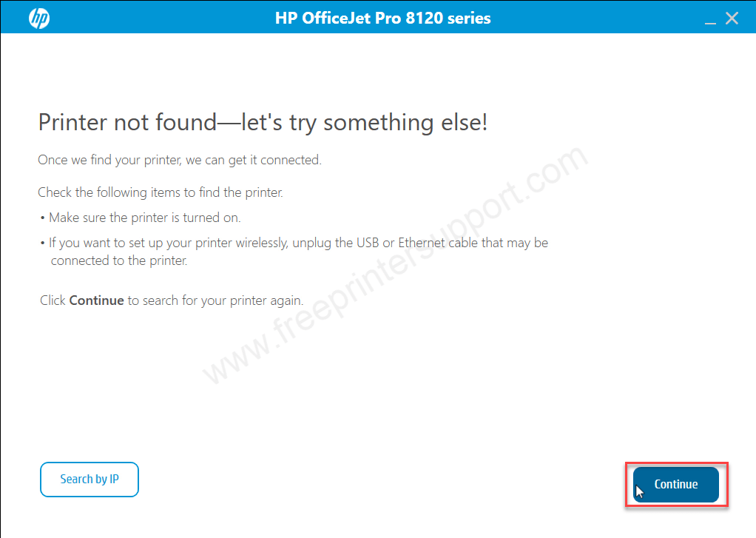The height and width of the screenshot is (538, 756).
Task: Click the freeprintersupport.com watermark text
Action: pos(395,264)
